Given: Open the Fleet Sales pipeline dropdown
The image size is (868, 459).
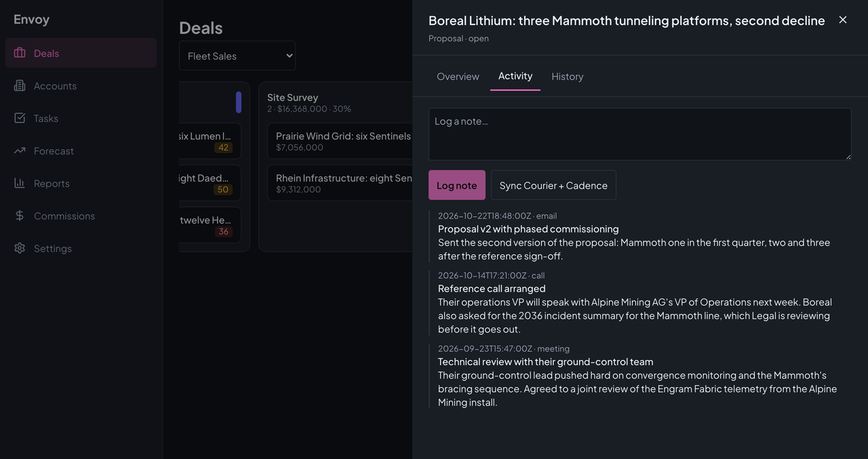Looking at the screenshot, I should 237,56.
